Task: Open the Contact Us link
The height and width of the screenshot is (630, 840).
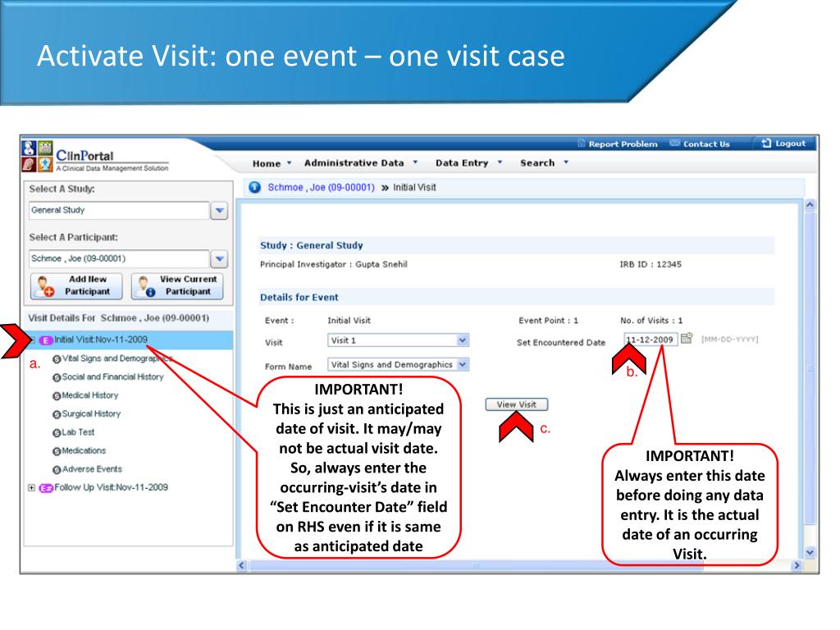Action: click(x=706, y=144)
